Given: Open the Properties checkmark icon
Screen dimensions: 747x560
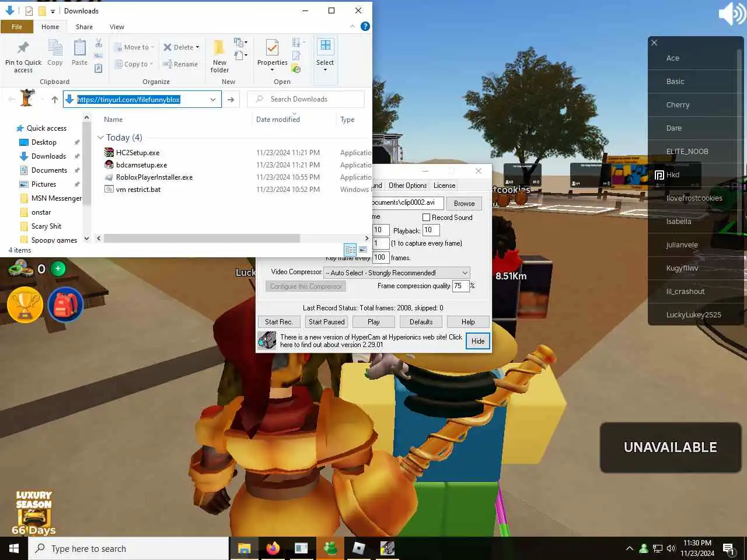Looking at the screenshot, I should [x=272, y=48].
